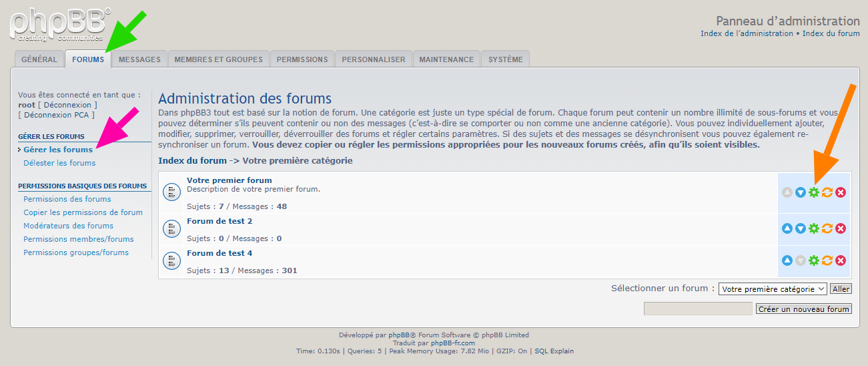The width and height of the screenshot is (868, 366).
Task: Move Votre premier forum down with arrow
Action: tap(800, 192)
